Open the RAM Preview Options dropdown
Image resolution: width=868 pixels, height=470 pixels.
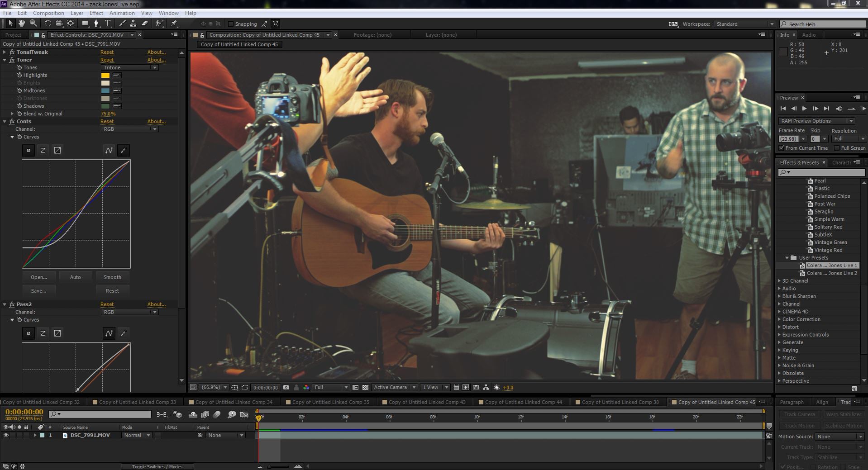[x=816, y=121]
